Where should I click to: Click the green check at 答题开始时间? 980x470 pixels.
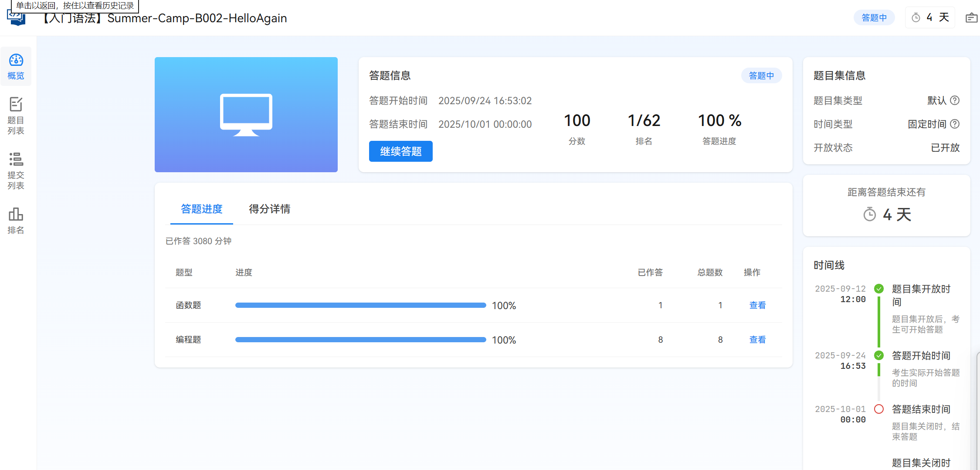point(879,355)
